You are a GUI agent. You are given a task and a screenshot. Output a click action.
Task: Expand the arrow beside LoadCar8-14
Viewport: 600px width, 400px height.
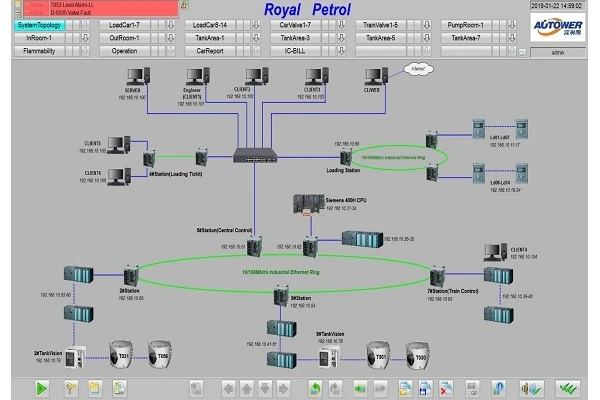pyautogui.click(x=256, y=25)
